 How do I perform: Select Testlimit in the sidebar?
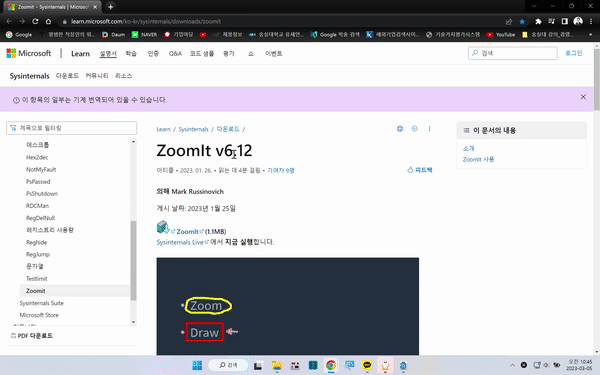[37, 279]
